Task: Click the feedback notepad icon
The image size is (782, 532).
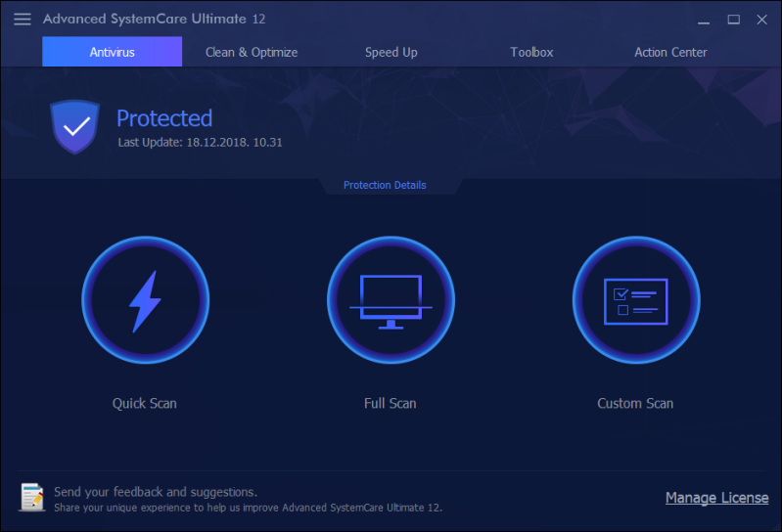Action: tap(32, 498)
